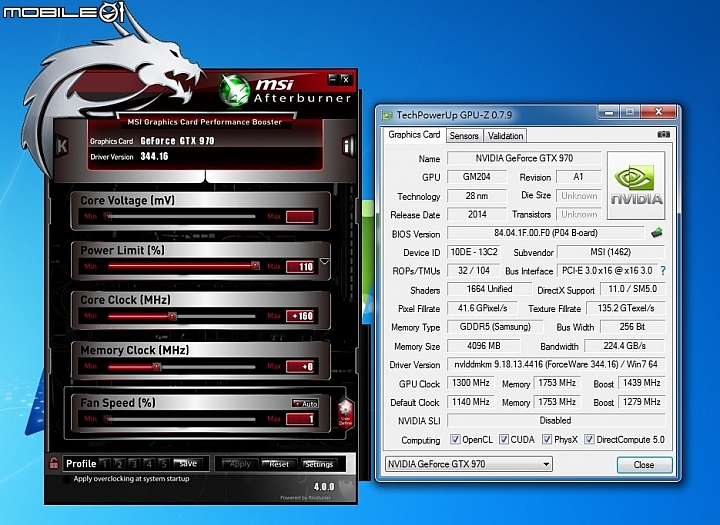Open Kombustor via the K button
Screen dimensions: 720x525
pyautogui.click(x=62, y=146)
